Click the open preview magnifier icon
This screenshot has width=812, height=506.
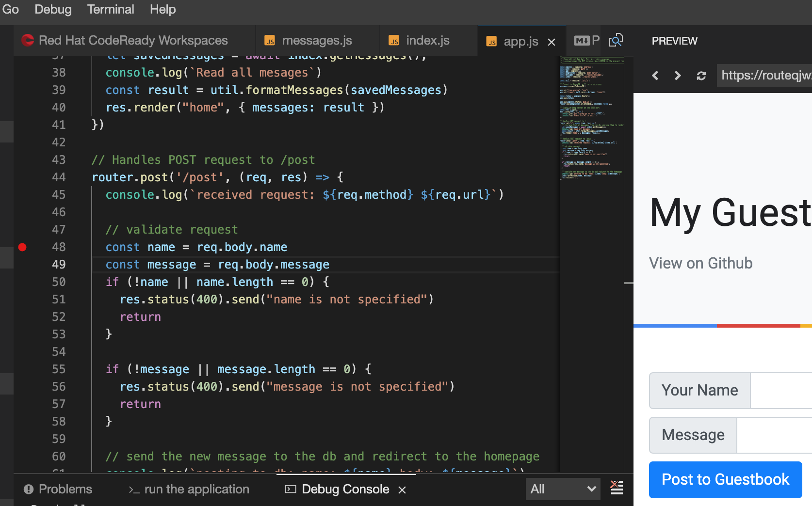pos(616,40)
